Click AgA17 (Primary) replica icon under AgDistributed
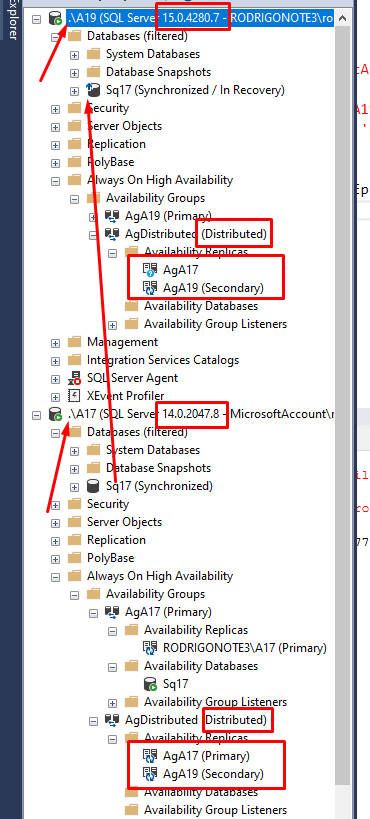This screenshot has height=819, width=370. pyautogui.click(x=150, y=756)
